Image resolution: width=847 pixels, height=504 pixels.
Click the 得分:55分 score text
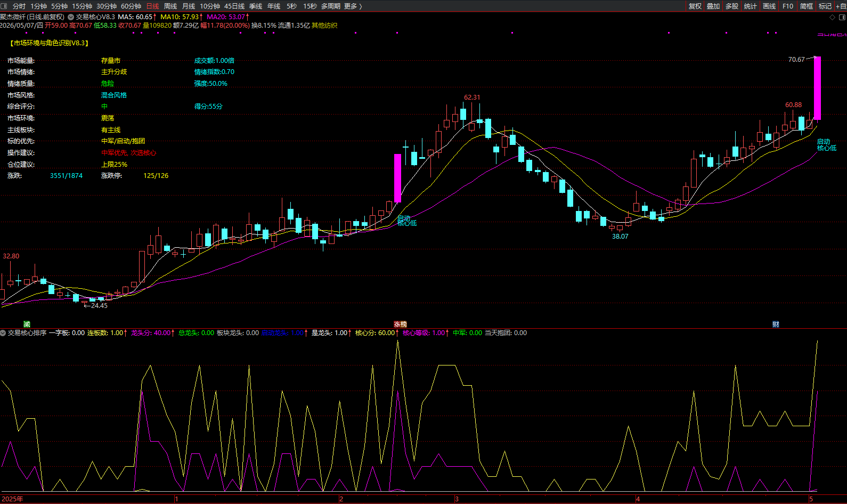208,107
